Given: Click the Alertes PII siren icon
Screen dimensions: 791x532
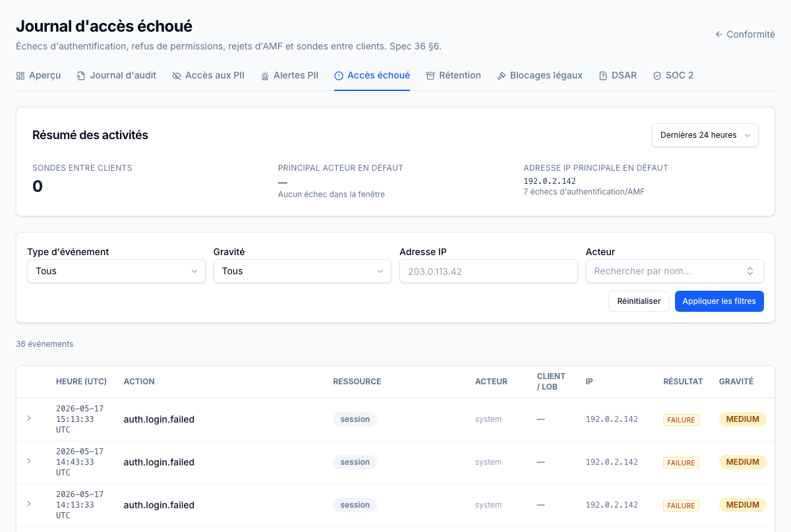Looking at the screenshot, I should click(265, 76).
